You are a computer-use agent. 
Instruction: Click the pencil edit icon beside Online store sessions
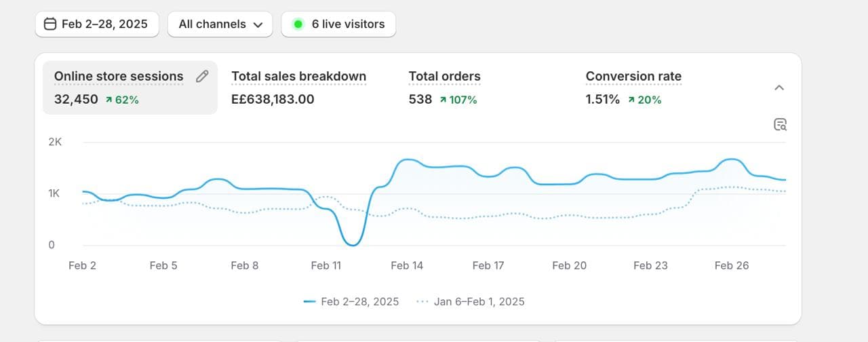coord(202,77)
